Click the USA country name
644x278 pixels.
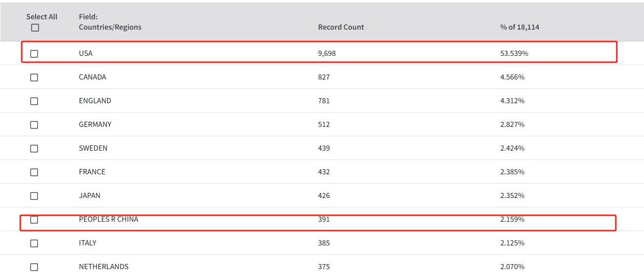pos(86,53)
